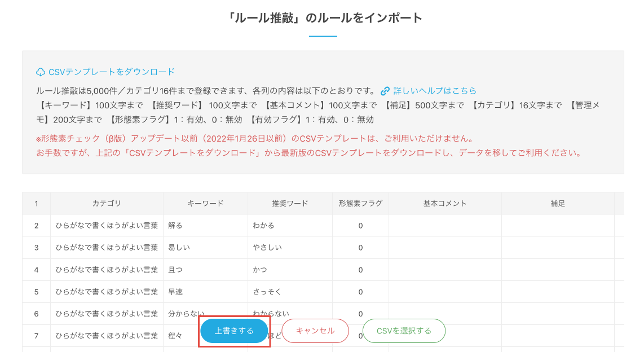Click row number 7
The width and height of the screenshot is (644, 352).
pyautogui.click(x=36, y=336)
